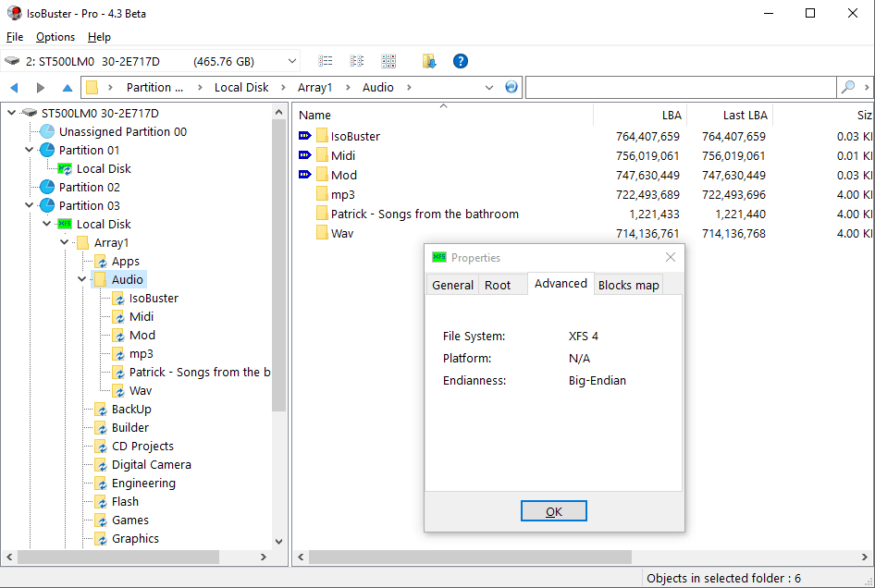
Task: Select Games folder in tree
Action: [130, 520]
